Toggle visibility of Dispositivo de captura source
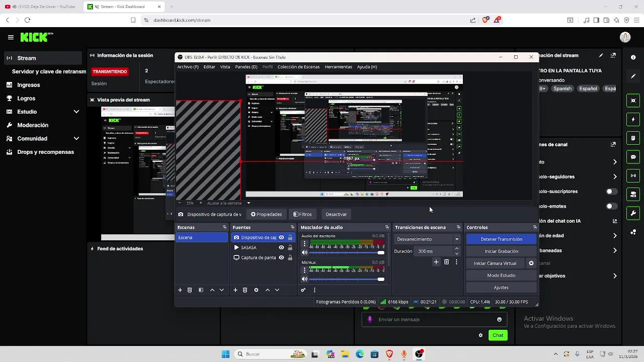Screen dimensions: 644x362 (x=281, y=237)
